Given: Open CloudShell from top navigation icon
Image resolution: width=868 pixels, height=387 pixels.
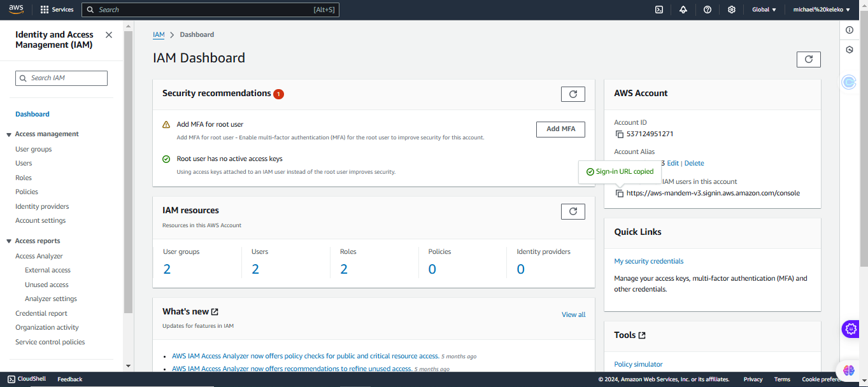Looking at the screenshot, I should pos(659,10).
